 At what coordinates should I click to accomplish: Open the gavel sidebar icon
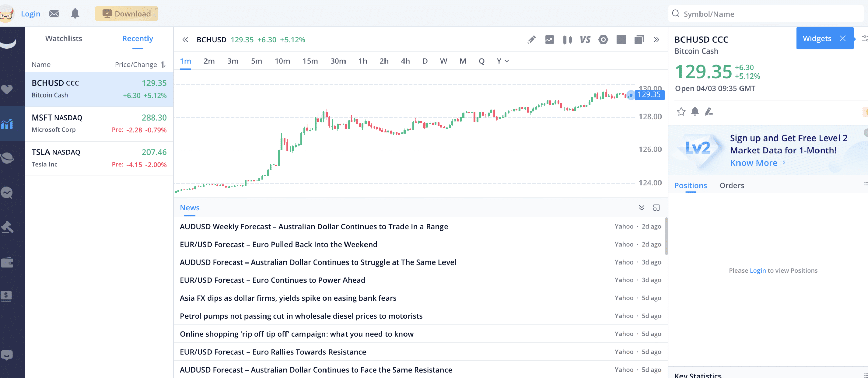click(7, 227)
